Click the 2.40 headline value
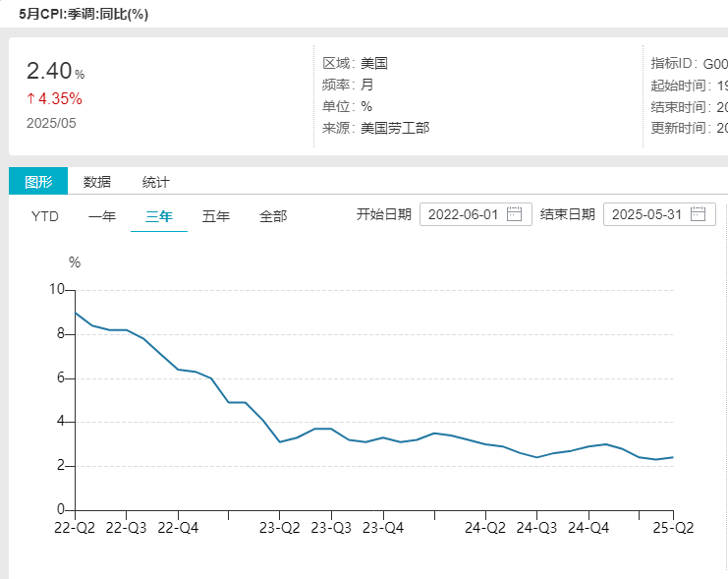Image resolution: width=728 pixels, height=579 pixels. (x=49, y=71)
